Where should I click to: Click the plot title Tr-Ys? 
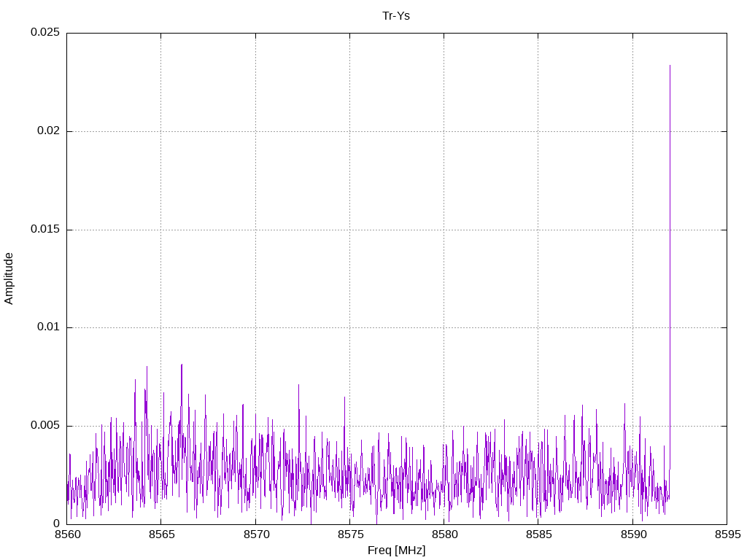click(x=396, y=16)
